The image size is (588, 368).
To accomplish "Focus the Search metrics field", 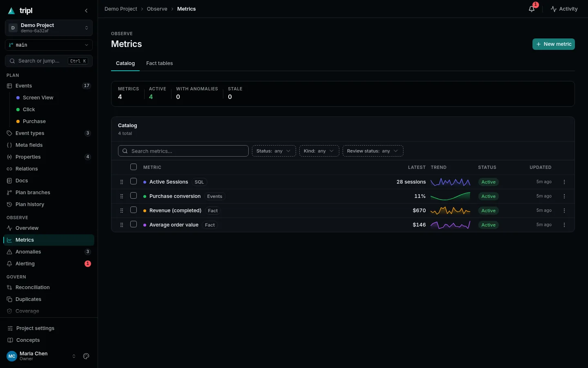I will pos(183,151).
